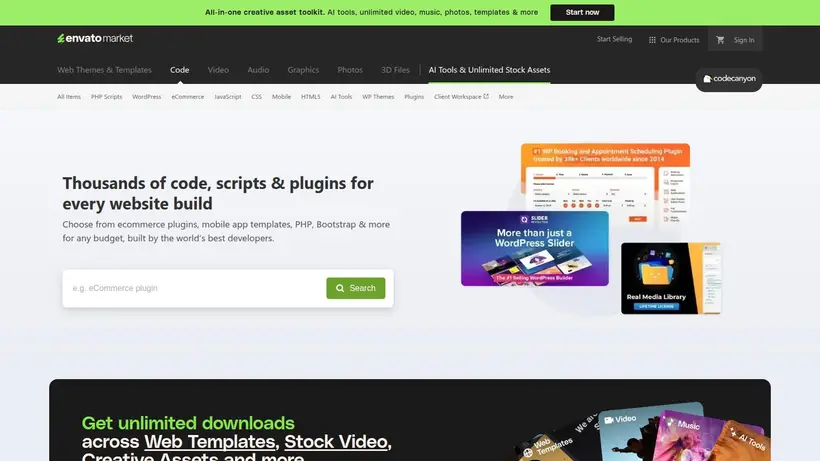
Task: Click Start Selling link
Action: tap(614, 39)
